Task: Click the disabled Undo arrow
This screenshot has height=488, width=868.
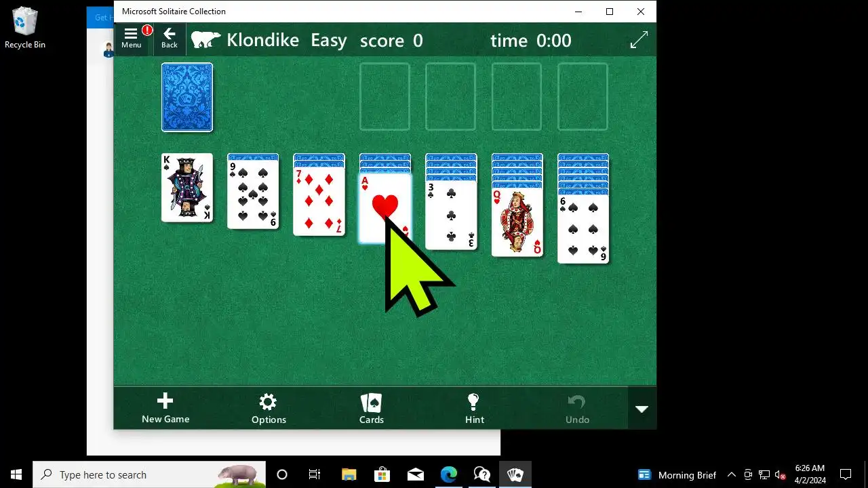Action: click(577, 409)
